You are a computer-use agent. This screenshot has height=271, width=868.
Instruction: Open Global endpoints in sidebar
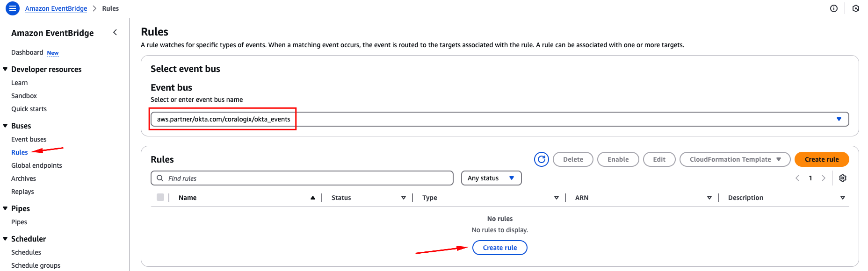[x=36, y=165]
